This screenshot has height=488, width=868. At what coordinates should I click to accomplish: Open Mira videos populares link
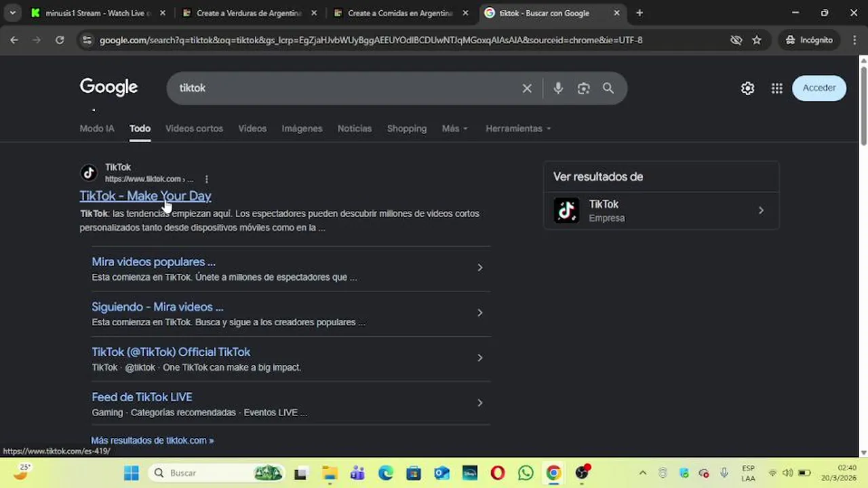153,262
